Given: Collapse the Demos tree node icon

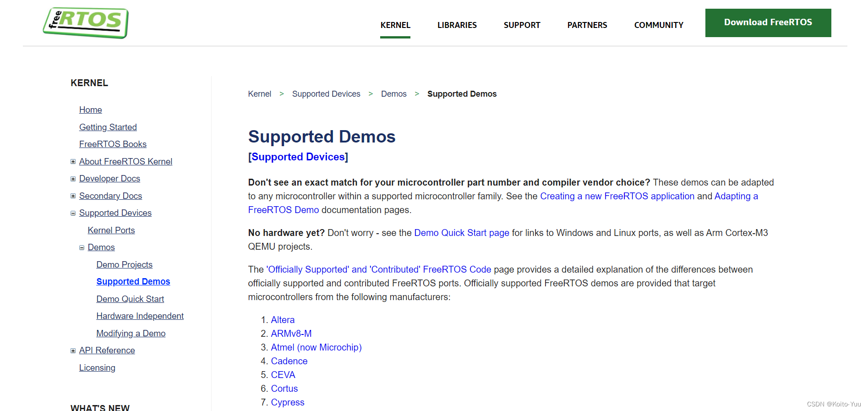Looking at the screenshot, I should click(82, 247).
